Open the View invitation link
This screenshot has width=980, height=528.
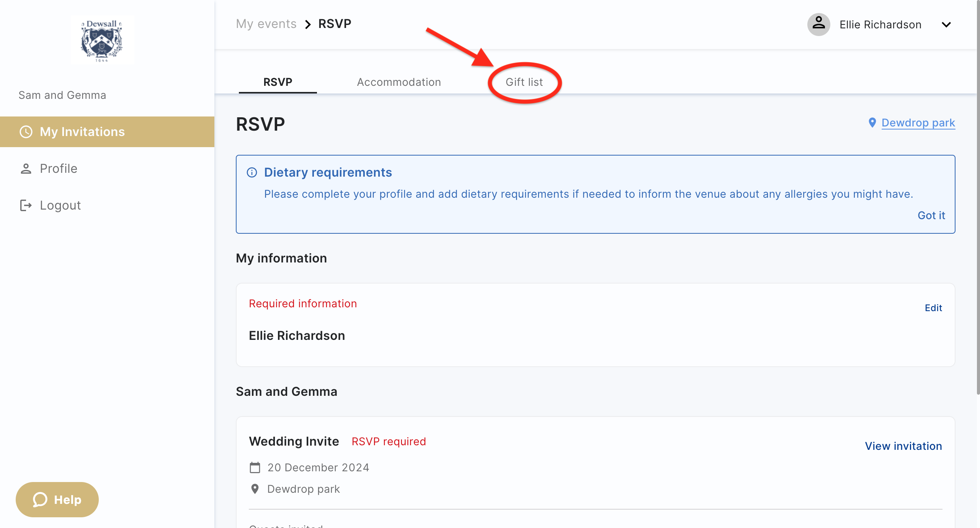point(903,446)
